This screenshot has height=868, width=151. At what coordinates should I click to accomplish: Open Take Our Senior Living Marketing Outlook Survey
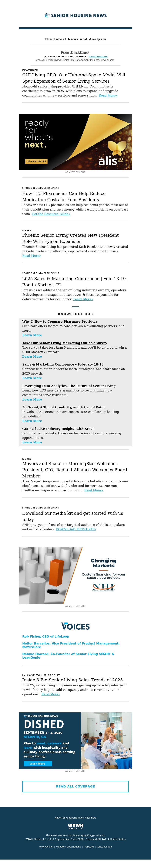65,343
